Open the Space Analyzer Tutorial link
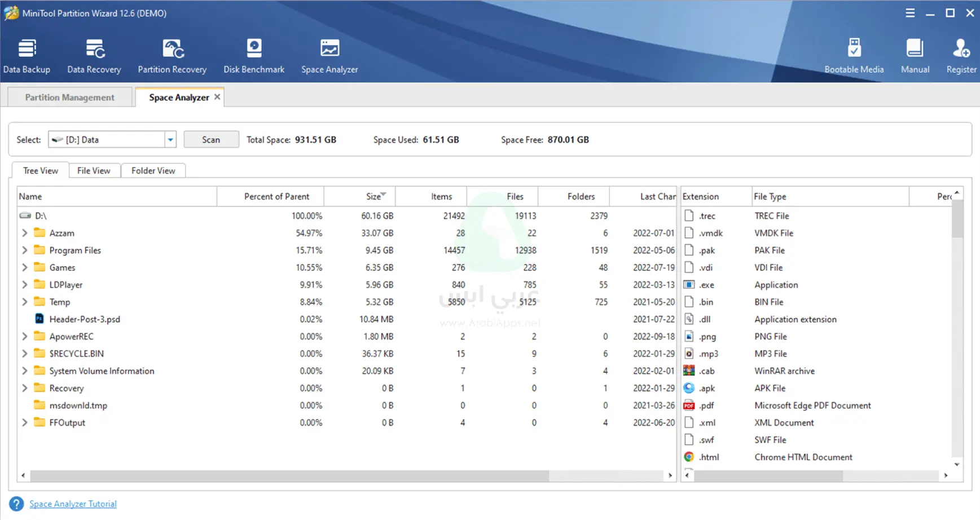This screenshot has width=980, height=520. tap(73, 504)
